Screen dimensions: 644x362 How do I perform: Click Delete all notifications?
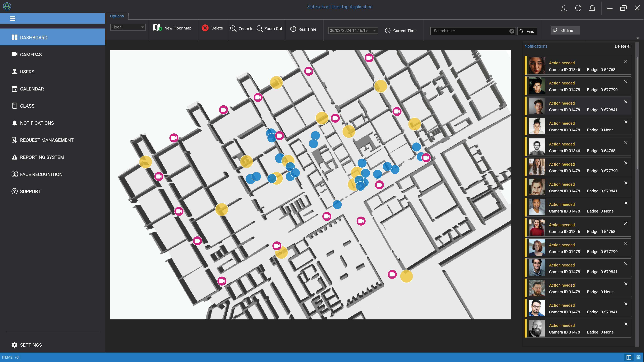click(x=623, y=46)
